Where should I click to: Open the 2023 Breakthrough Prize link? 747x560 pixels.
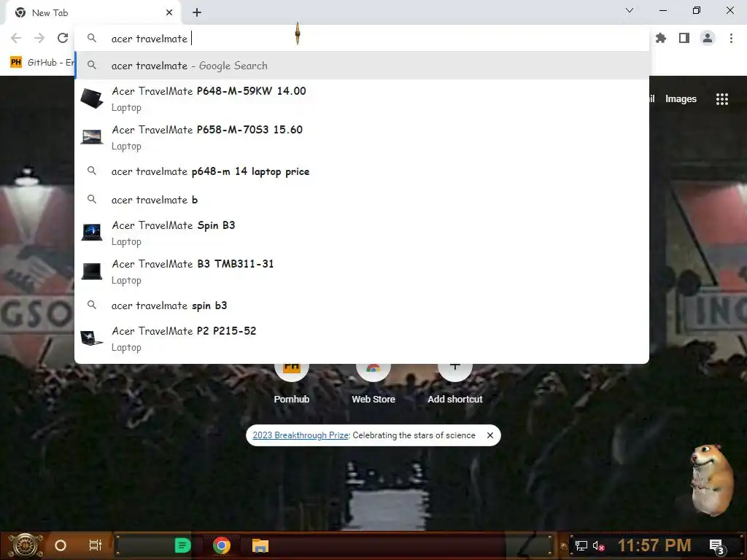pos(301,435)
